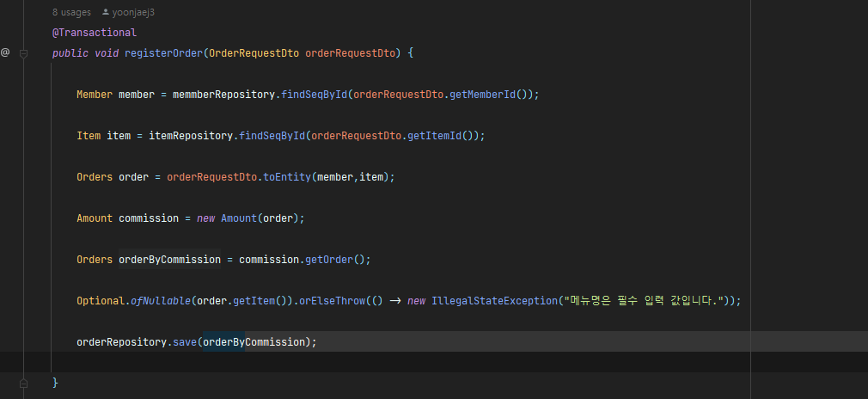Click the method's closing brace
Screen dimensions: 868x399
click(55, 383)
